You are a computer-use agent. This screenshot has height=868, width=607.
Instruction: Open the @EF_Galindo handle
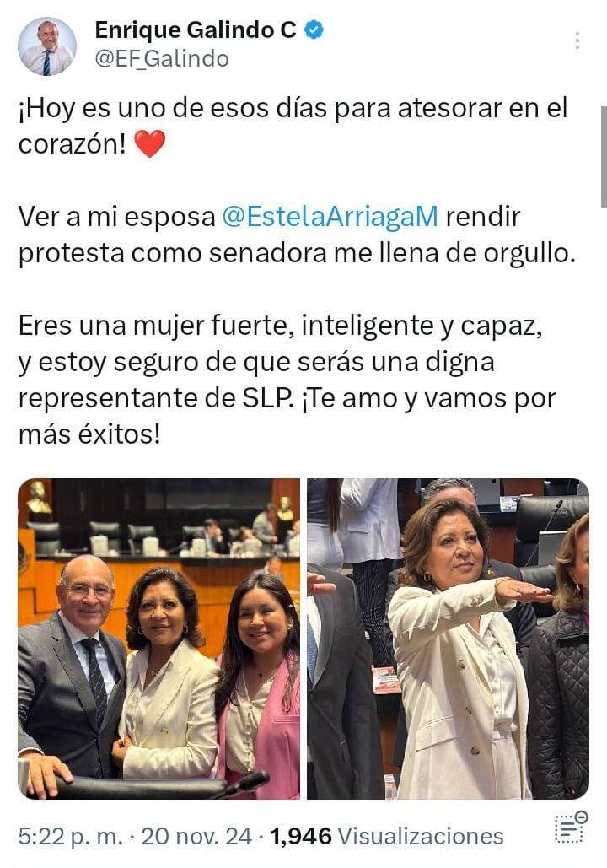162,59
